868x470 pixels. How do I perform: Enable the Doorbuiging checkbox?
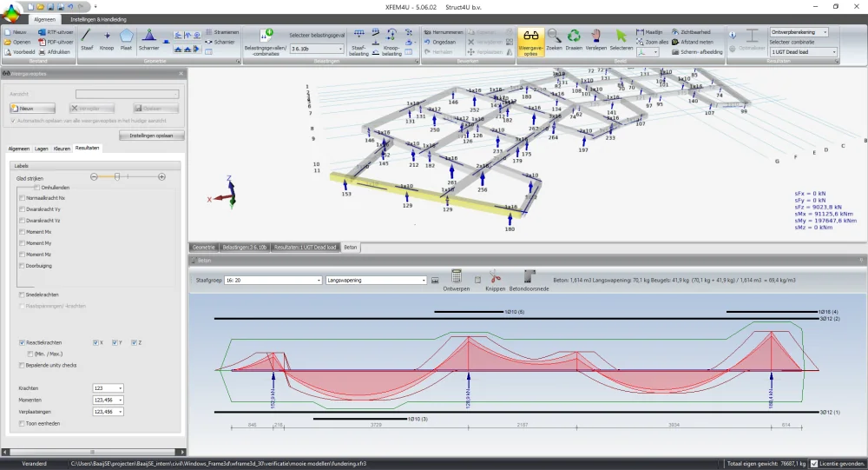tap(23, 266)
